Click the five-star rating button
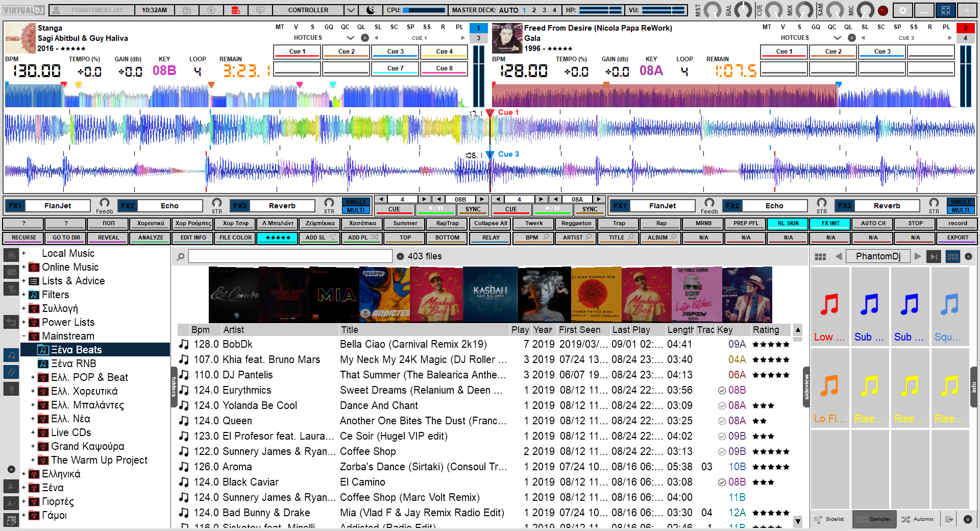This screenshot has width=980, height=531. [x=278, y=237]
